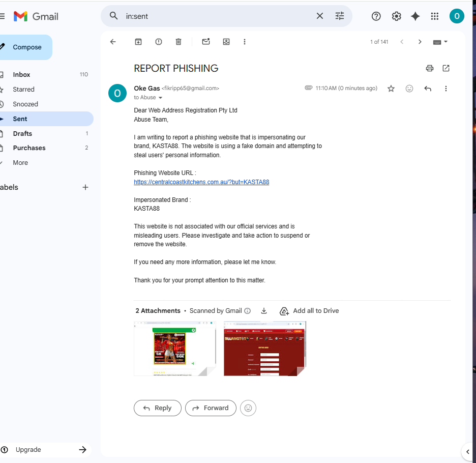This screenshot has height=463, width=476.
Task: Click the '1 of 141' counter
Action: point(379,42)
